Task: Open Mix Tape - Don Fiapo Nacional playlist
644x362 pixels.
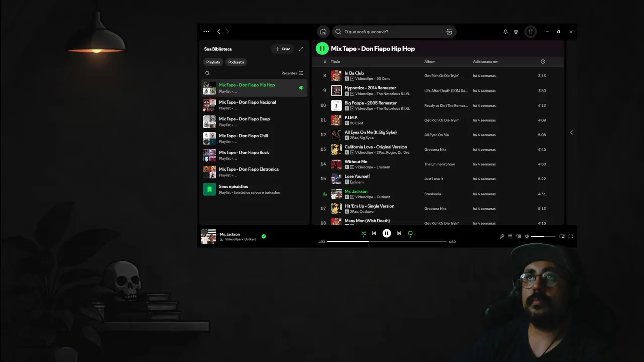Action: coord(254,105)
